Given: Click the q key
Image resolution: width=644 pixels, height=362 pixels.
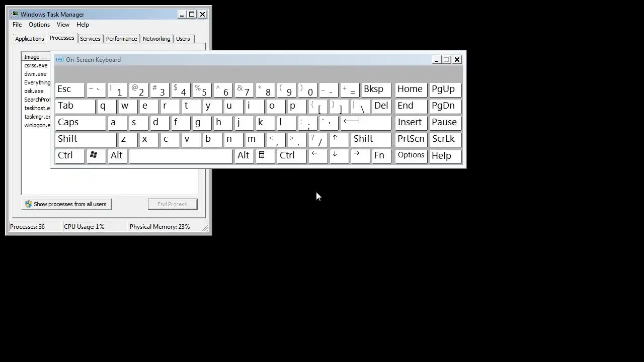Looking at the screenshot, I should [x=107, y=106].
